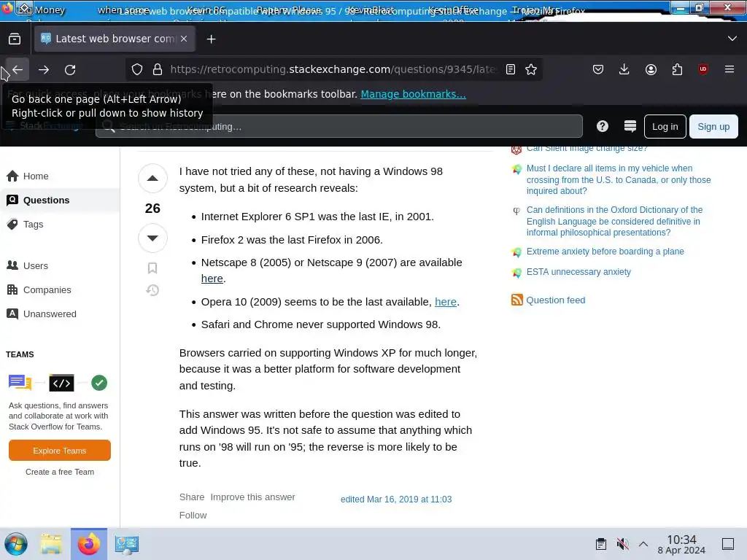This screenshot has width=747, height=560.
Task: Click Improve this answer
Action: [x=252, y=497]
